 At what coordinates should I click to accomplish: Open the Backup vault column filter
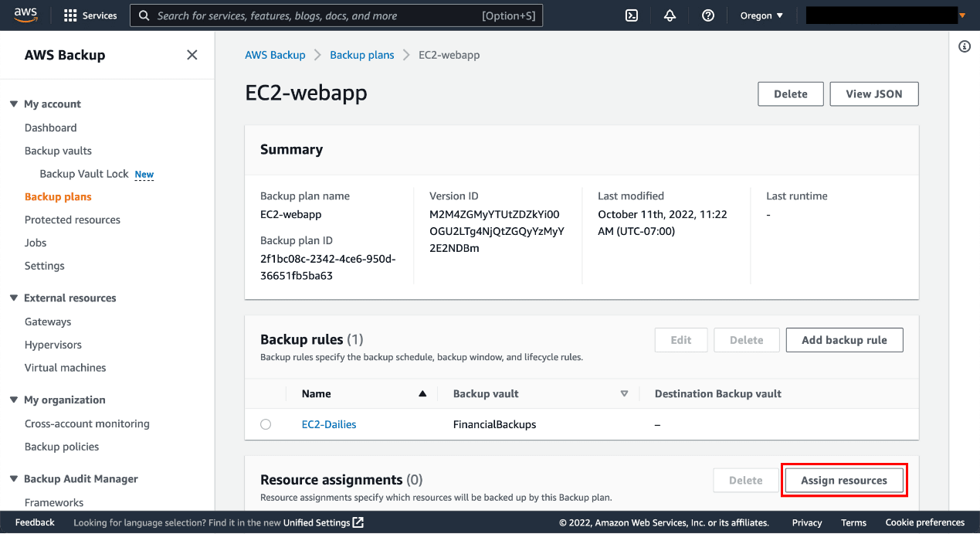coord(625,393)
